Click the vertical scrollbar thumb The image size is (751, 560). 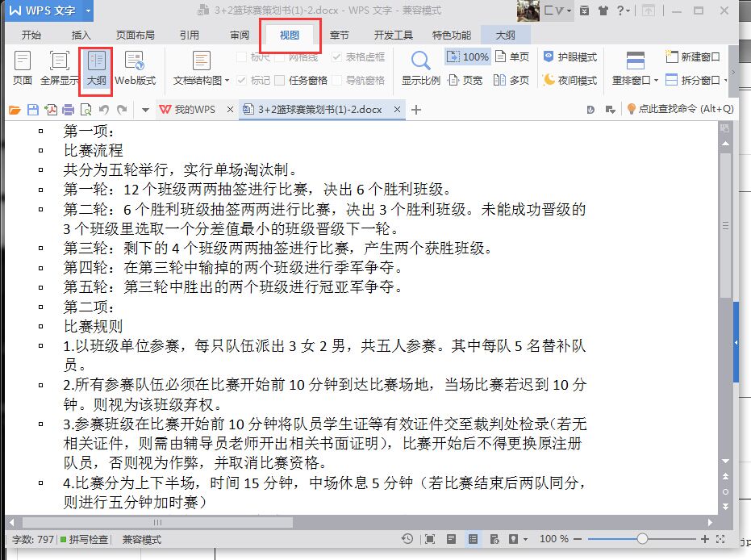coord(726,225)
